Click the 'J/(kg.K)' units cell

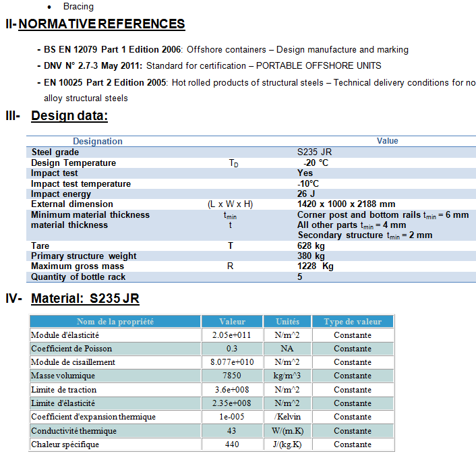click(x=287, y=444)
